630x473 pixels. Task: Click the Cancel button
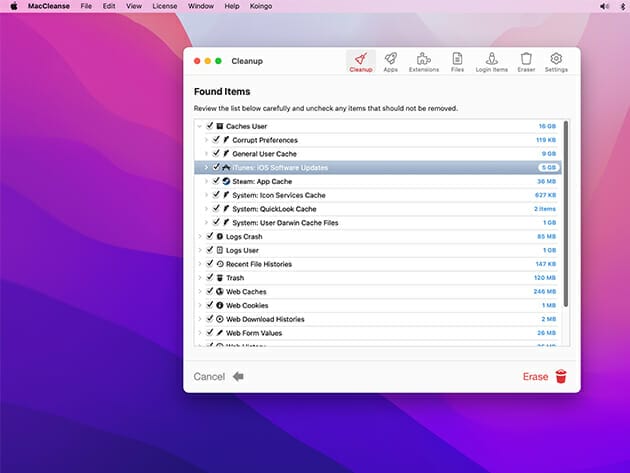pos(209,377)
